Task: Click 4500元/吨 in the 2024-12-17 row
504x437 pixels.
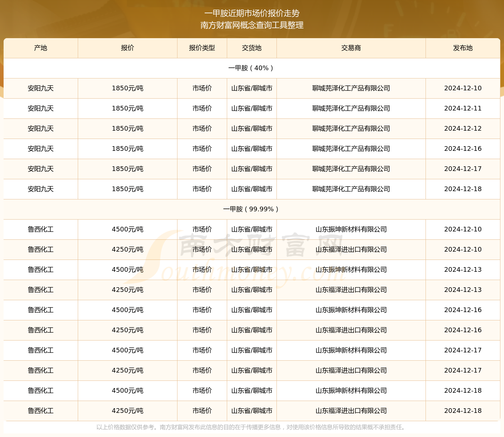Action: coord(127,350)
